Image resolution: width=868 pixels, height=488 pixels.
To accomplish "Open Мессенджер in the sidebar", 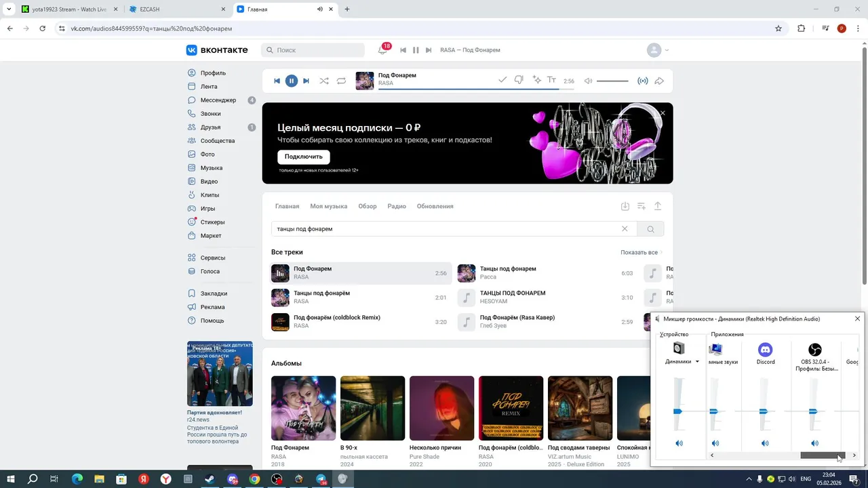I will [x=218, y=100].
